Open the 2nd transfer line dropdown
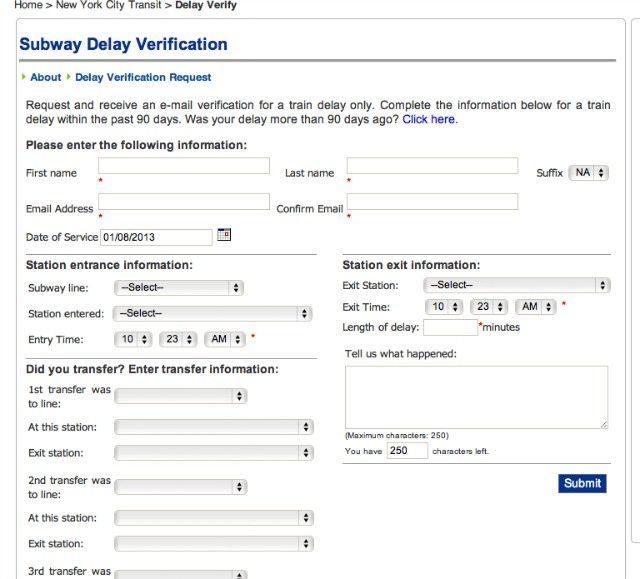The width and height of the screenshot is (640, 579). pyautogui.click(x=180, y=486)
